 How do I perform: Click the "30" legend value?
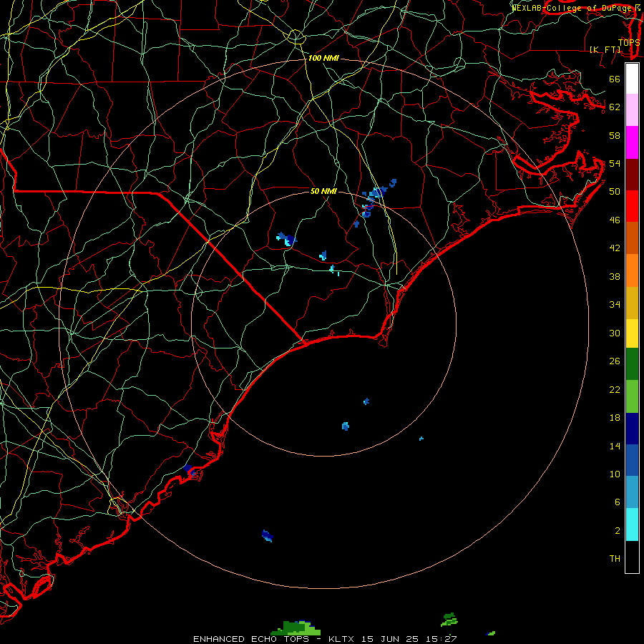[x=615, y=333]
